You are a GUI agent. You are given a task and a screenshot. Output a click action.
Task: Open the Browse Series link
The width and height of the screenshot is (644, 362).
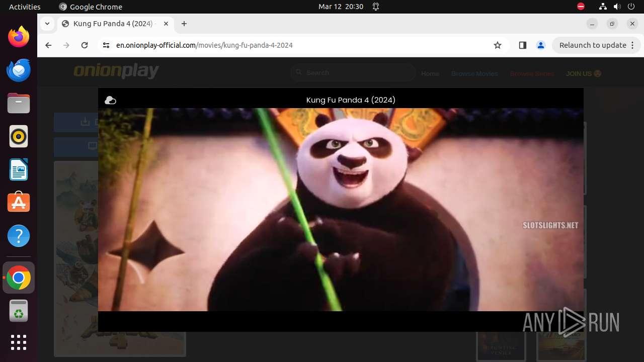coord(532,74)
